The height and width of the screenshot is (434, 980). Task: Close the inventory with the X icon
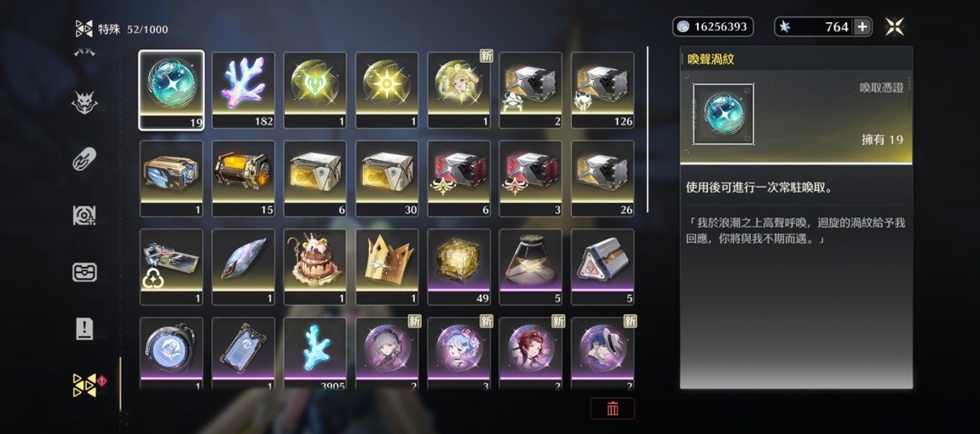point(895,26)
